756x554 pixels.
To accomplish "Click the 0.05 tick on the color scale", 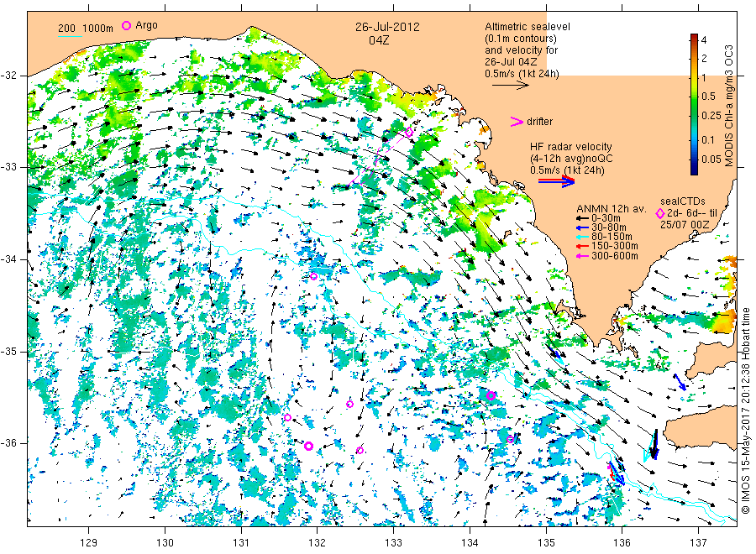I will pyautogui.click(x=711, y=159).
